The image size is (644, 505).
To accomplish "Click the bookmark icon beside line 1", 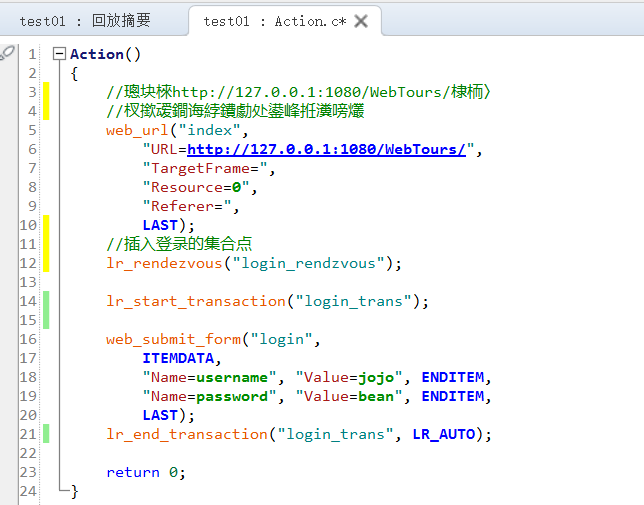I will click(x=7, y=53).
